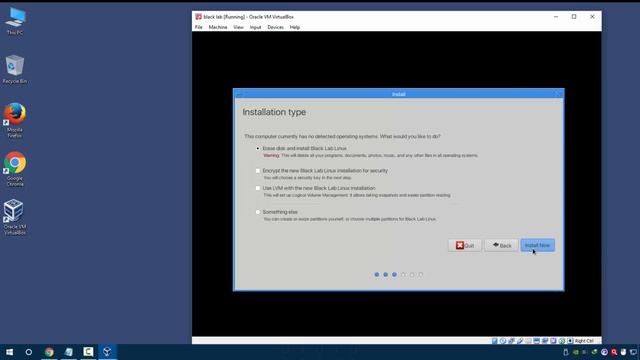Click the purple circular tray icon
The image size is (640, 360).
coord(604,352)
